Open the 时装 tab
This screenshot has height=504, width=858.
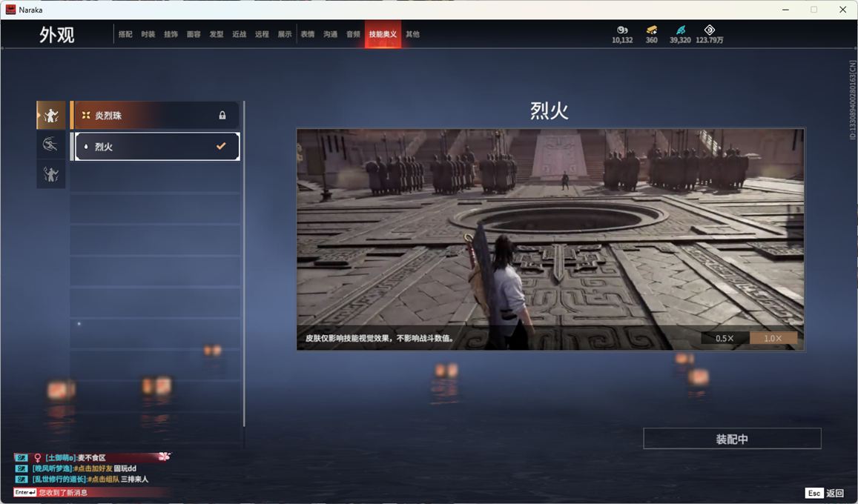point(148,34)
